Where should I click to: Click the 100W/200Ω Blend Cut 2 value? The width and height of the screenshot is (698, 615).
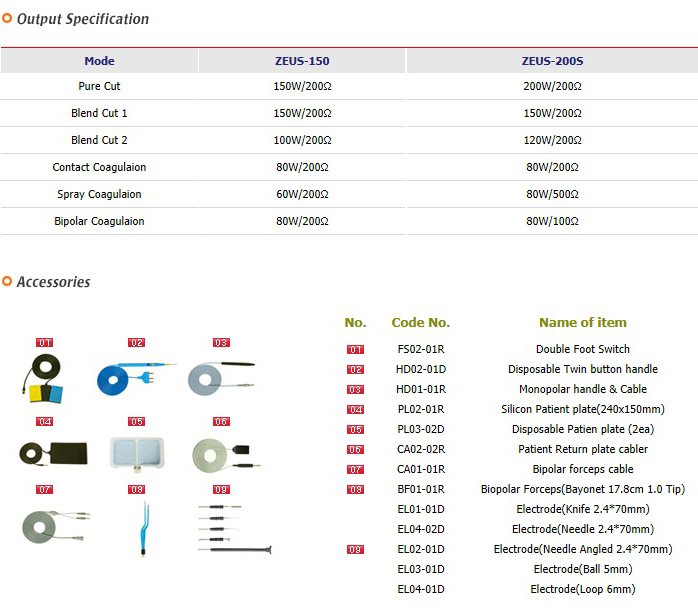tap(302, 140)
